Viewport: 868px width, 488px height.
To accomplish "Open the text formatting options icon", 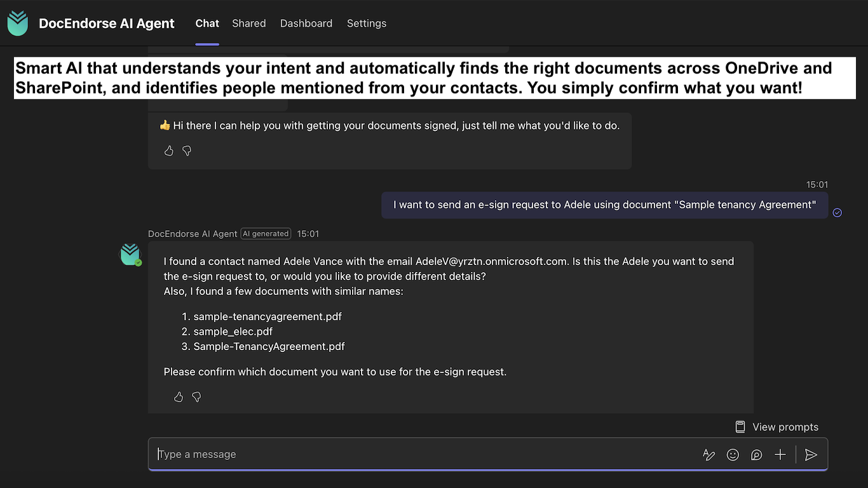I will tap(709, 454).
